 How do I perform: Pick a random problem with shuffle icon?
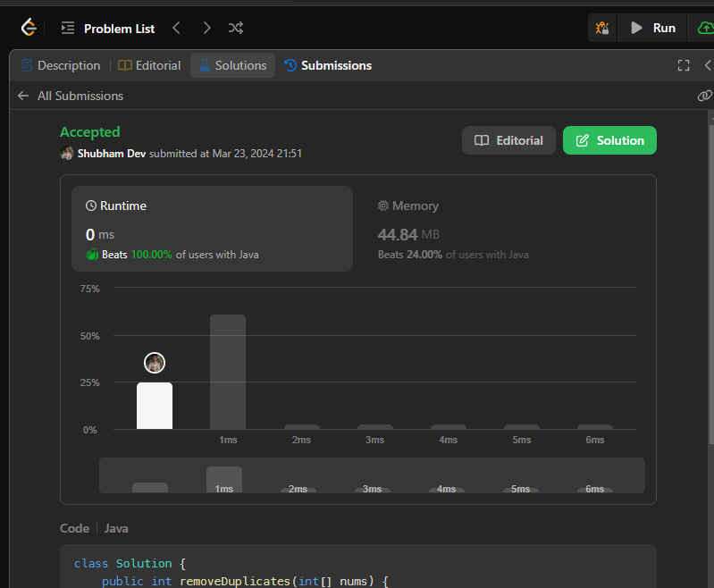coord(236,29)
